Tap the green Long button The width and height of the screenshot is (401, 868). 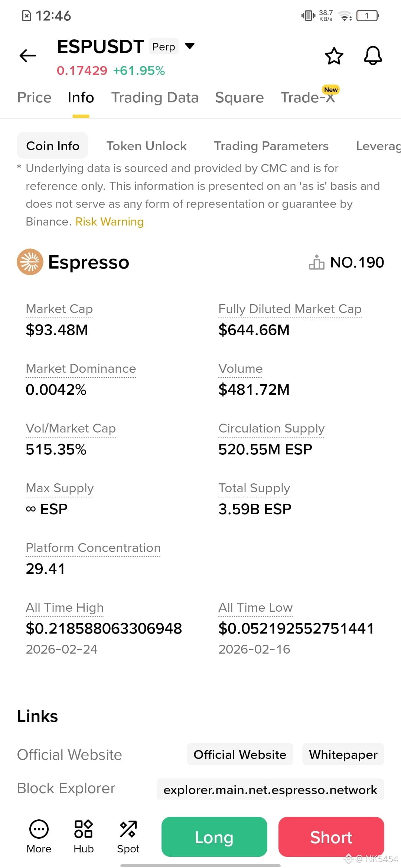(214, 837)
